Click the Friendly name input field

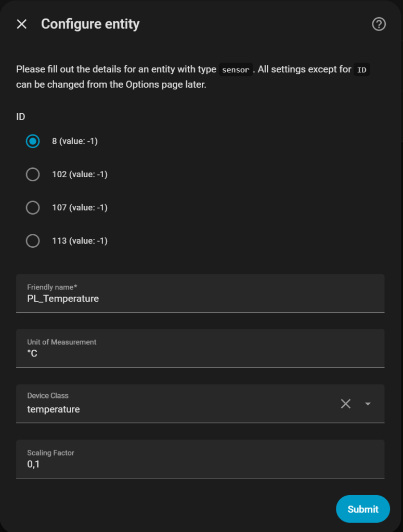coord(200,299)
